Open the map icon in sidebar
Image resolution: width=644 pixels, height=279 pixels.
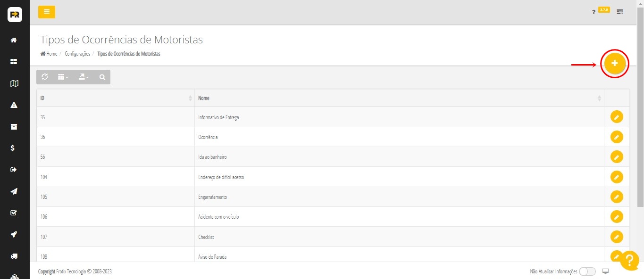[x=14, y=83]
